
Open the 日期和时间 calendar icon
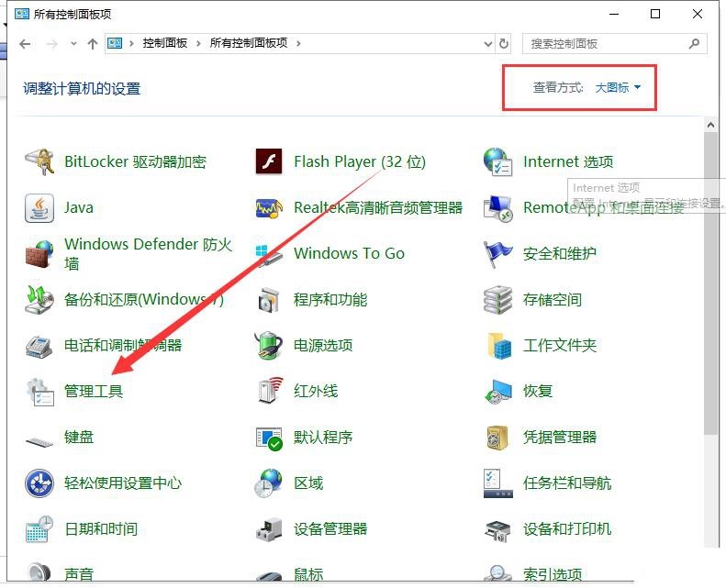point(39,529)
